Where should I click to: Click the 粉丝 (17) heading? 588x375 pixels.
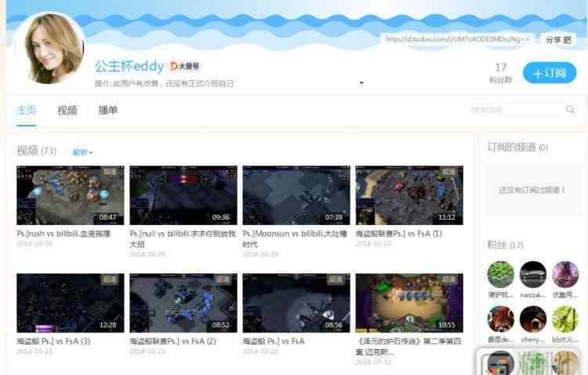[505, 245]
